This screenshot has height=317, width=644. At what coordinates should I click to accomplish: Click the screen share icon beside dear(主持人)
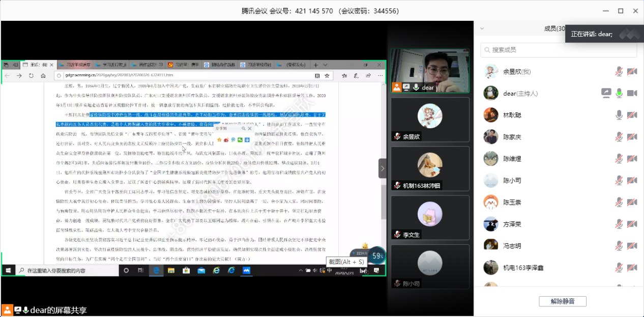606,93
